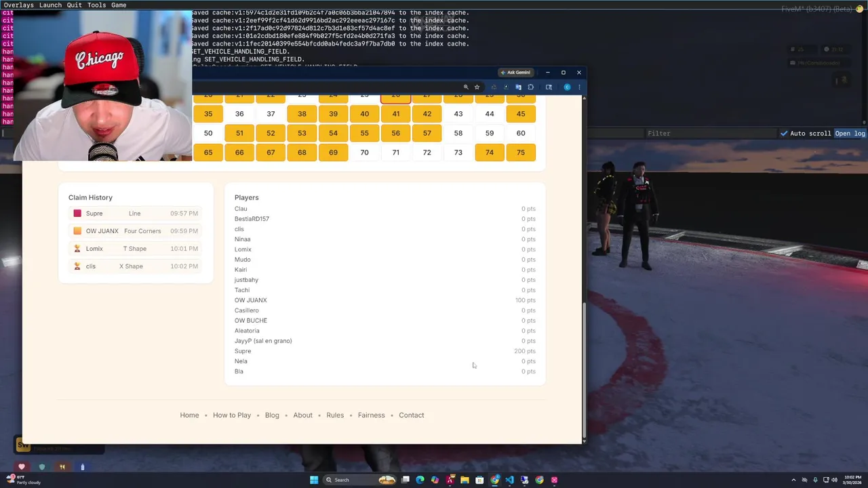Open the browser Extensions puzzle icon
868x488 pixels.
click(x=530, y=87)
